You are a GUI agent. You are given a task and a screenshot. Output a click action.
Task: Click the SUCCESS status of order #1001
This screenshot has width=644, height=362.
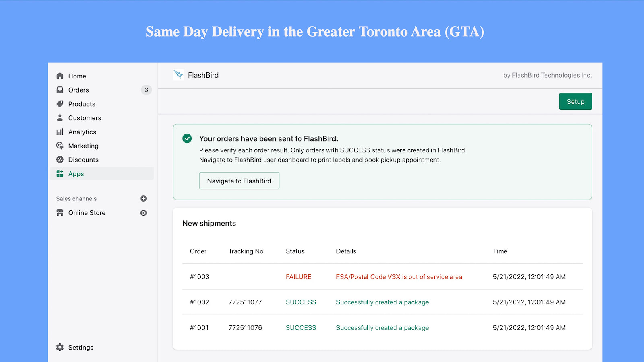click(301, 328)
